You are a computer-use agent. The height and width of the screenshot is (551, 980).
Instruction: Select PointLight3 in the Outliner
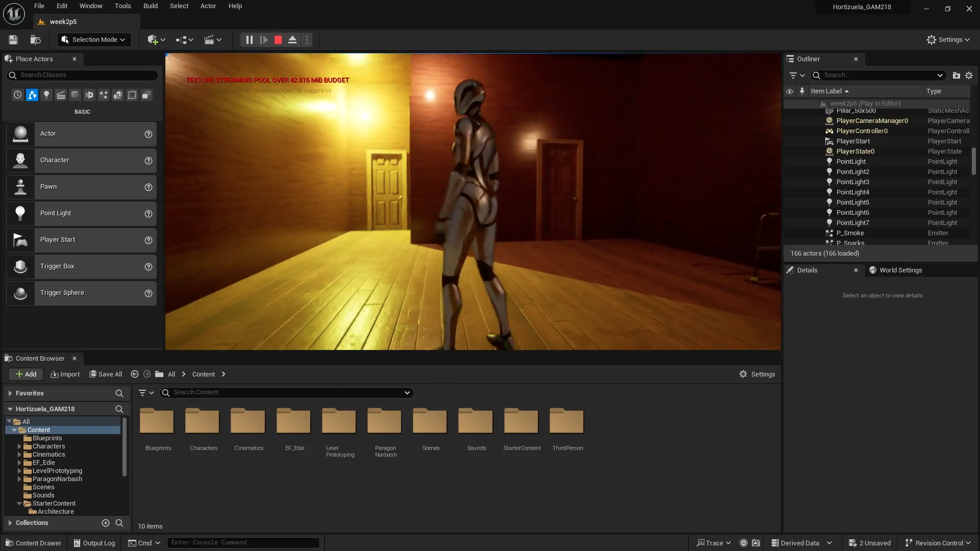click(876, 182)
